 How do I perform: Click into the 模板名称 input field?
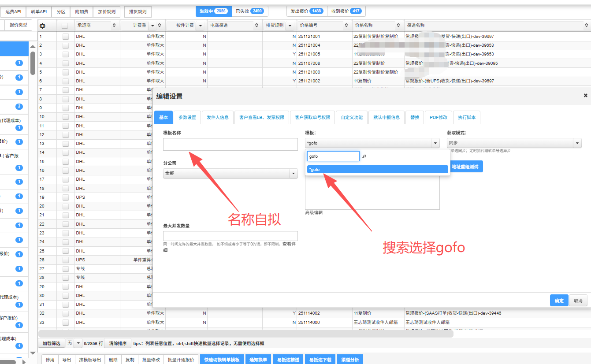tap(230, 145)
